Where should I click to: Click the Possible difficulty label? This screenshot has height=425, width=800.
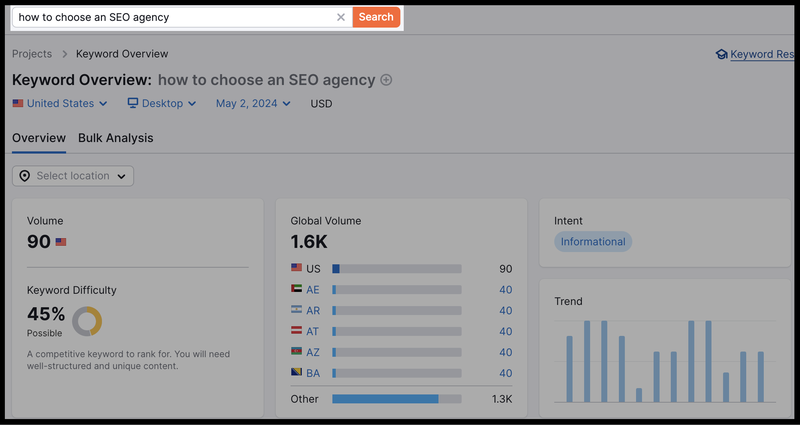pos(44,333)
